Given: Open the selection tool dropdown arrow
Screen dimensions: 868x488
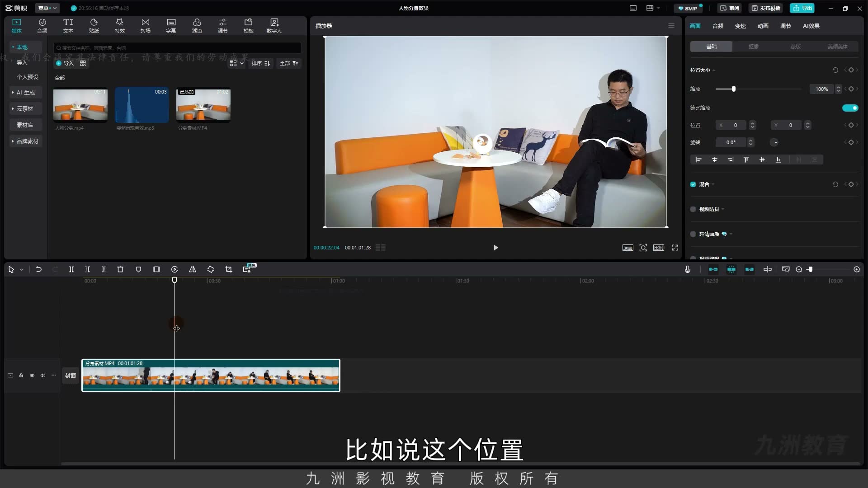Looking at the screenshot, I should pos(21,270).
